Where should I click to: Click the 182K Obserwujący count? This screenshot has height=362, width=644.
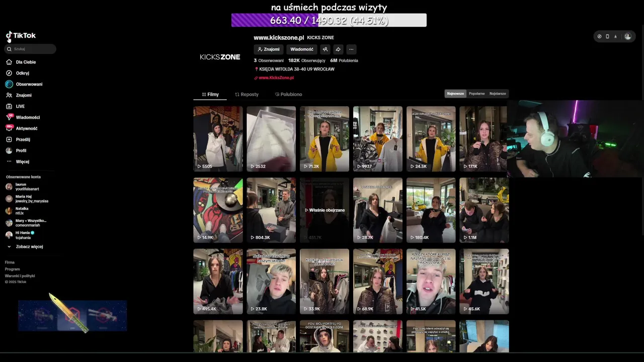306,60
